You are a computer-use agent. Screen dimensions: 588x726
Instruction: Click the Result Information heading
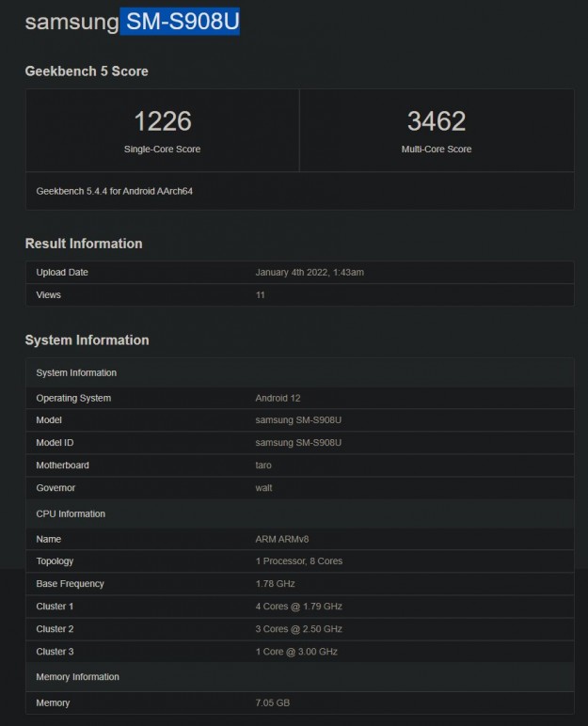click(x=84, y=244)
